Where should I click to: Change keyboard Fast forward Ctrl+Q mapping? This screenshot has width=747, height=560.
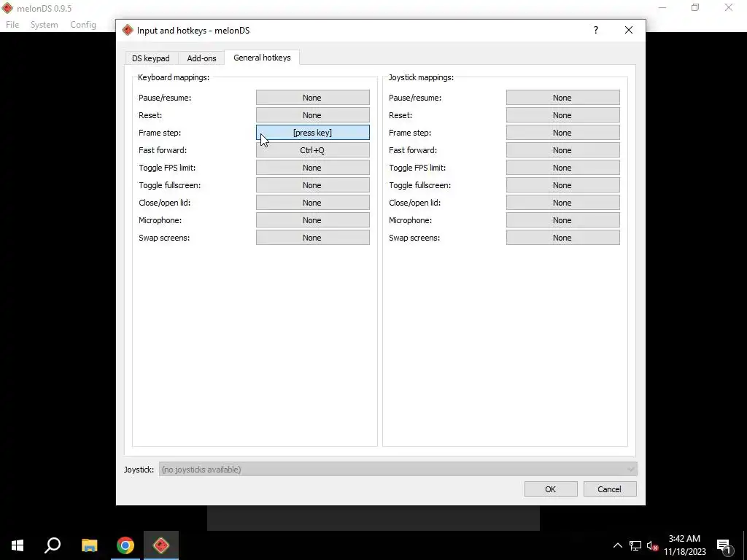coord(312,150)
